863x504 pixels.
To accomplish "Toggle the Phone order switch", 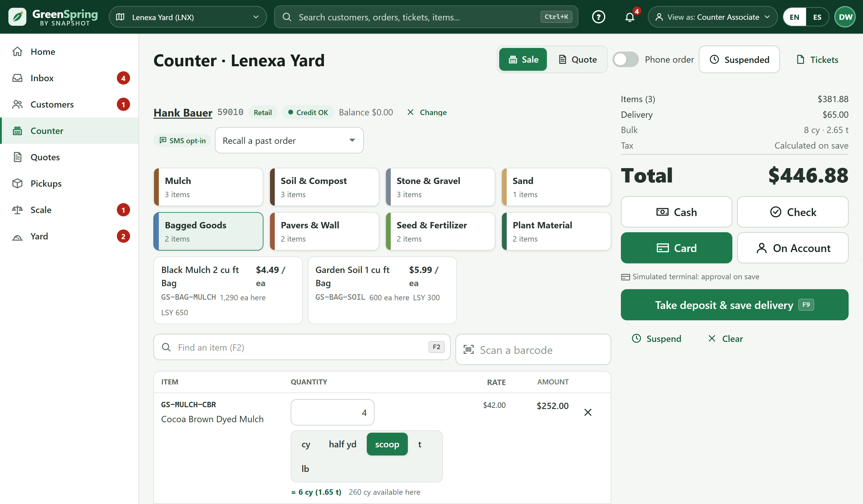I will (625, 60).
